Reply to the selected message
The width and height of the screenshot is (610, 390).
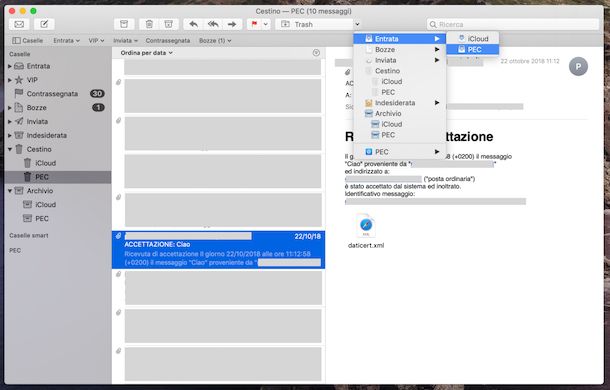[193, 24]
